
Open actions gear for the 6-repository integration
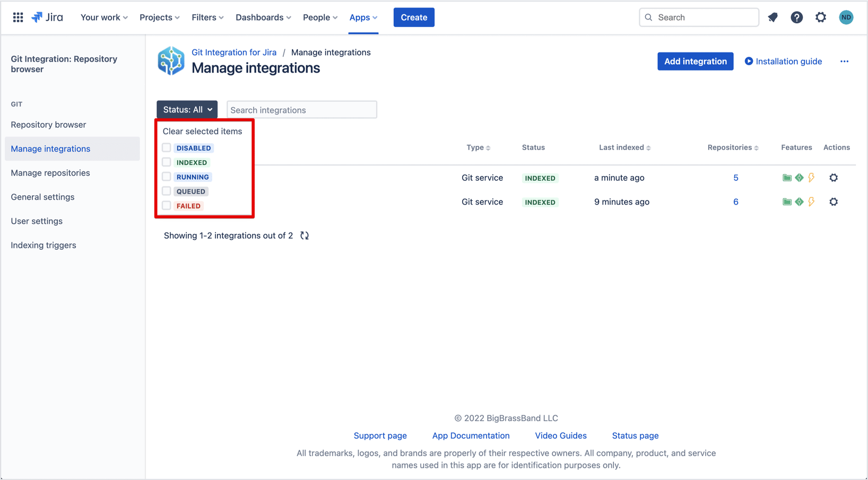[x=834, y=202]
